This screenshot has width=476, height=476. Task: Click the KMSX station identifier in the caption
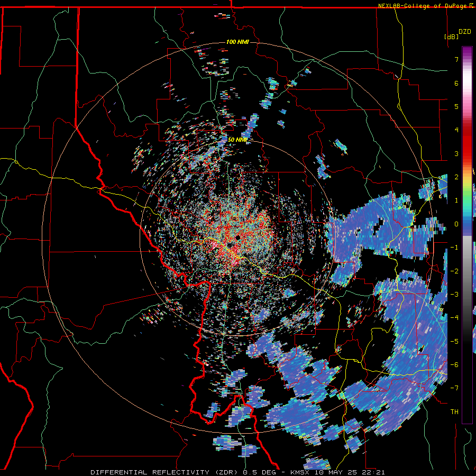point(301,472)
